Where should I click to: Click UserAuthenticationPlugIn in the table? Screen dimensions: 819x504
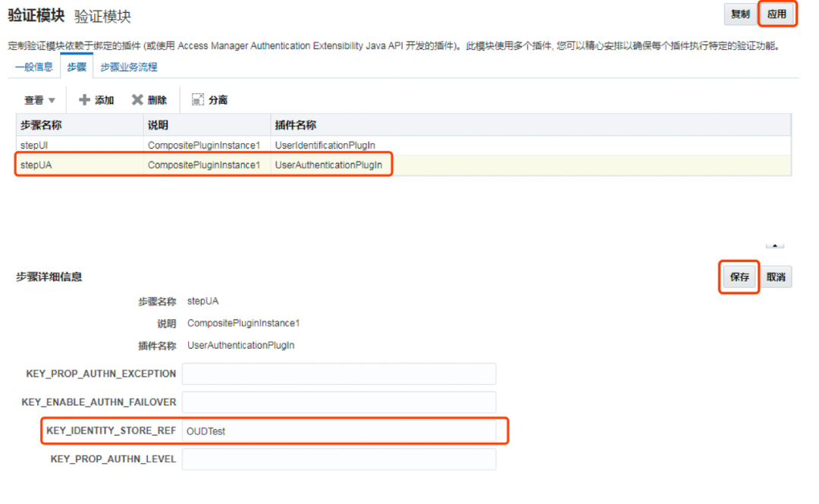coord(328,165)
